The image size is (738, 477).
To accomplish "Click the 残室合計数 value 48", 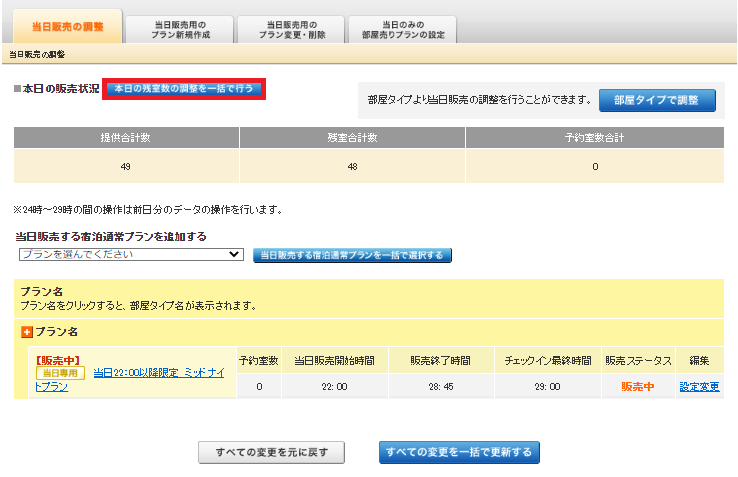I will (353, 166).
